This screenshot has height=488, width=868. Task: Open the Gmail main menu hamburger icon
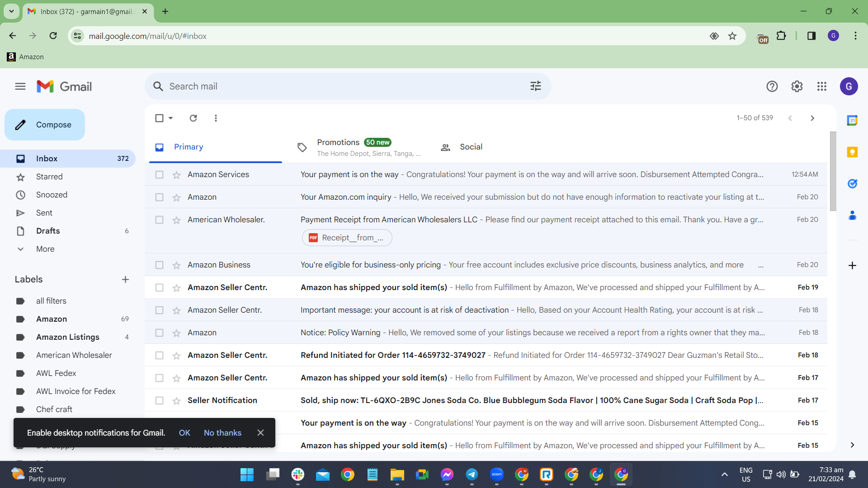[20, 86]
